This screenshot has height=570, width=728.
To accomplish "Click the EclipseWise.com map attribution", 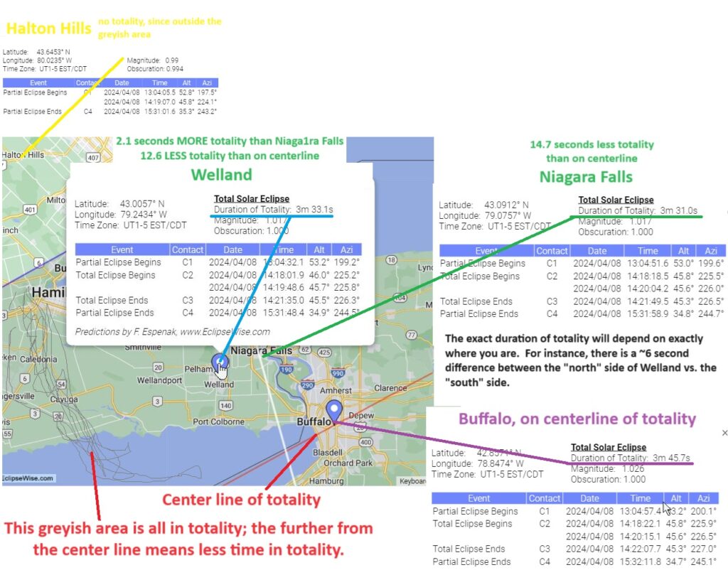I will (x=27, y=478).
